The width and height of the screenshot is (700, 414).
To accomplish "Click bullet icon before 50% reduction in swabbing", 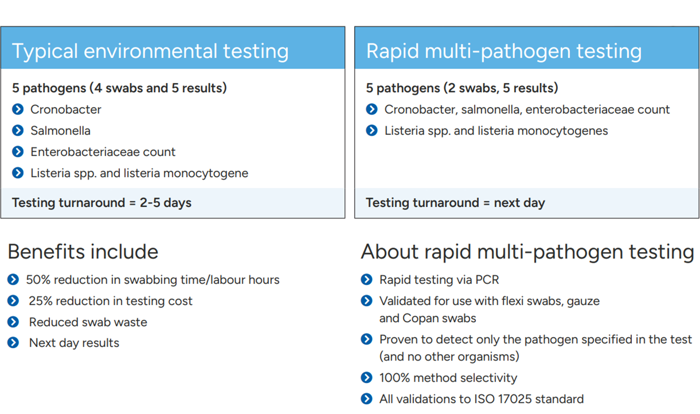I will click(13, 280).
